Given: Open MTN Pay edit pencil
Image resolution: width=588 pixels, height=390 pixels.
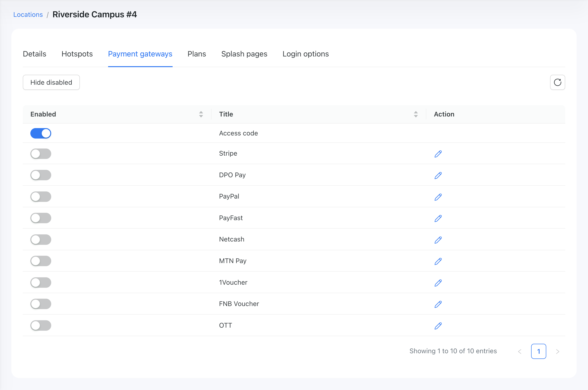Looking at the screenshot, I should pyautogui.click(x=438, y=261).
